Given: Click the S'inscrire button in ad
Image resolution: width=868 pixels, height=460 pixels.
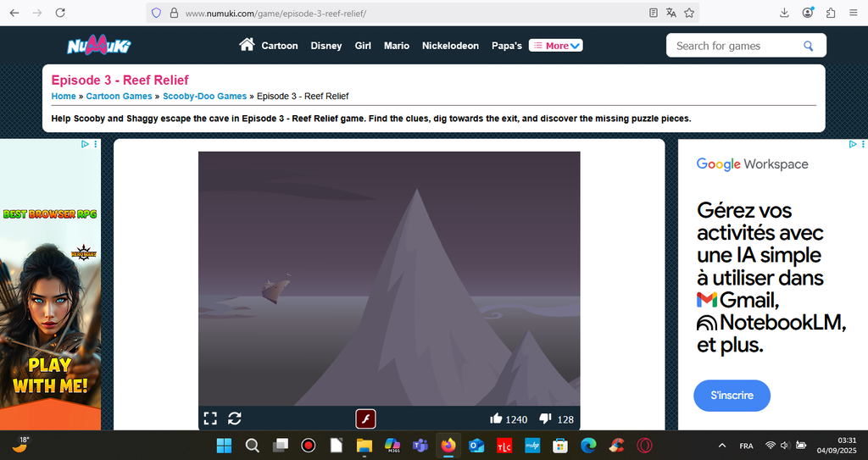Looking at the screenshot, I should [732, 396].
